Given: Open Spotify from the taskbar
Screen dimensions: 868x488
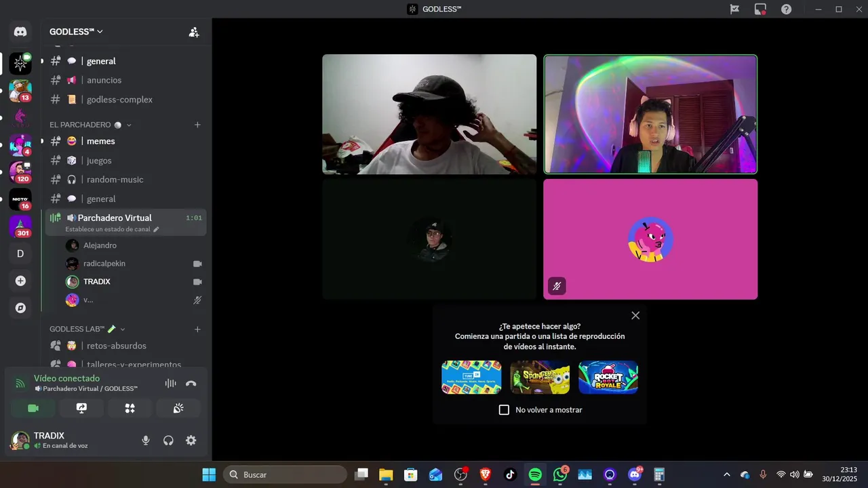Looking at the screenshot, I should coord(535,474).
